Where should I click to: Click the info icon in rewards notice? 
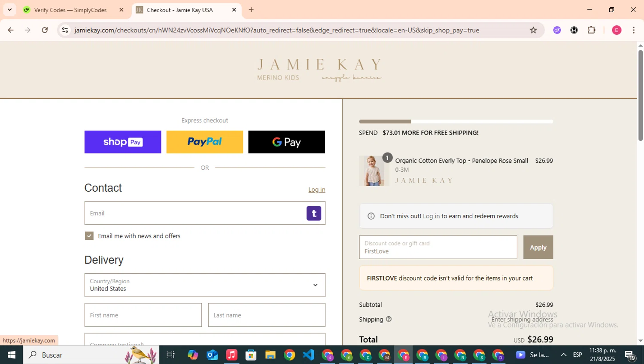pyautogui.click(x=371, y=216)
